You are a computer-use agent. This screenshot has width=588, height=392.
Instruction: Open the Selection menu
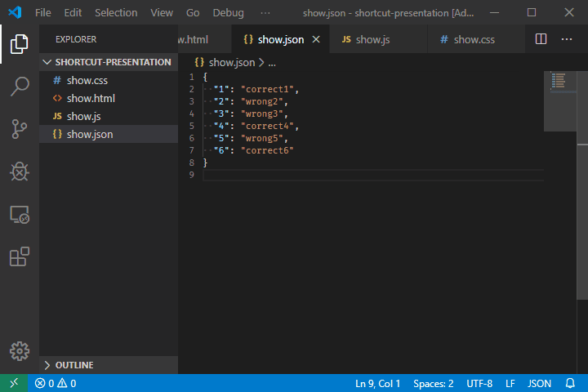(116, 13)
